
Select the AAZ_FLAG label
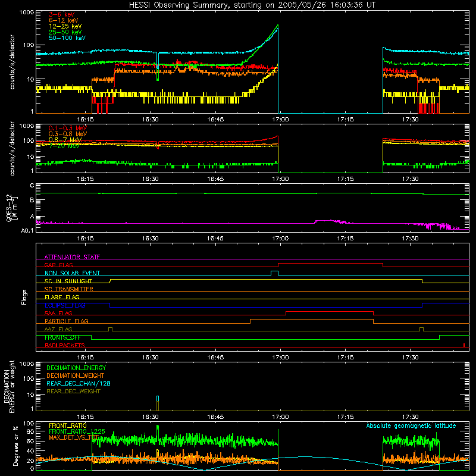(58, 329)
